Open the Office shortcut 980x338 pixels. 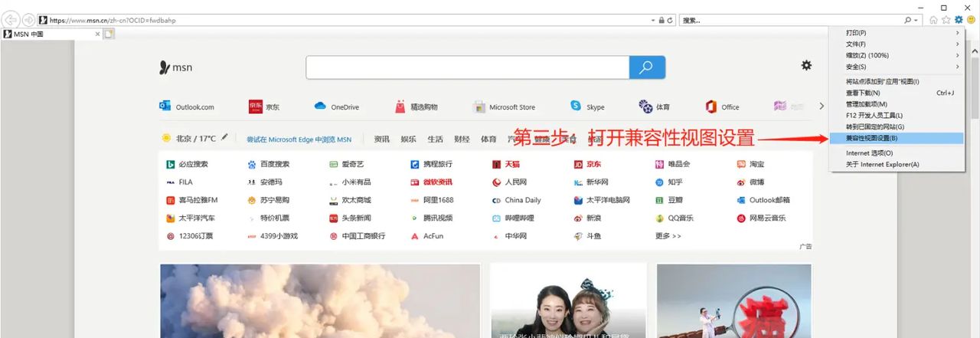coord(722,107)
